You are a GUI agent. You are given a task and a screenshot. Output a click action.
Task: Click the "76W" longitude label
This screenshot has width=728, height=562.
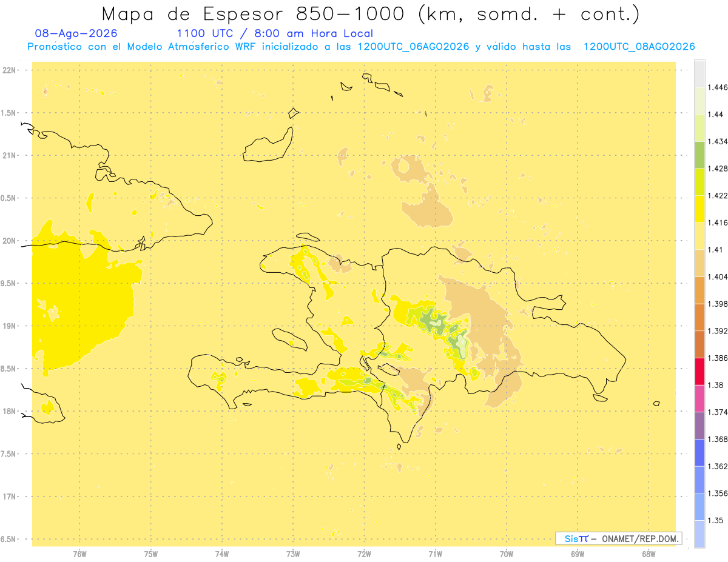point(79,554)
